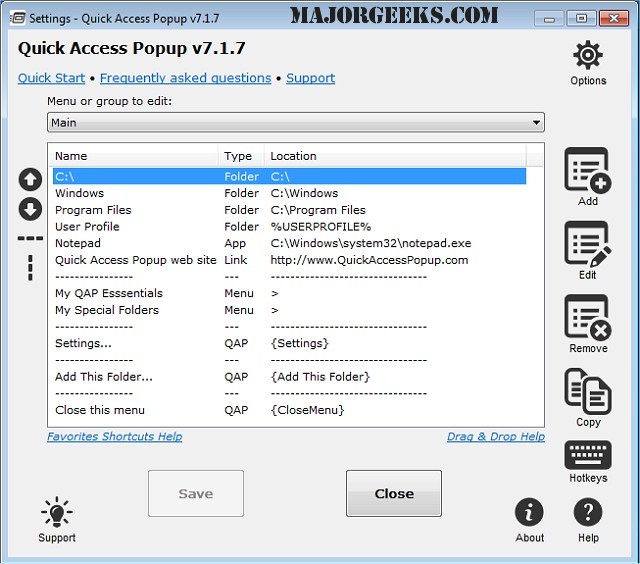This screenshot has width=640, height=564.
Task: Open Frequently asked questions link
Action: tap(185, 78)
